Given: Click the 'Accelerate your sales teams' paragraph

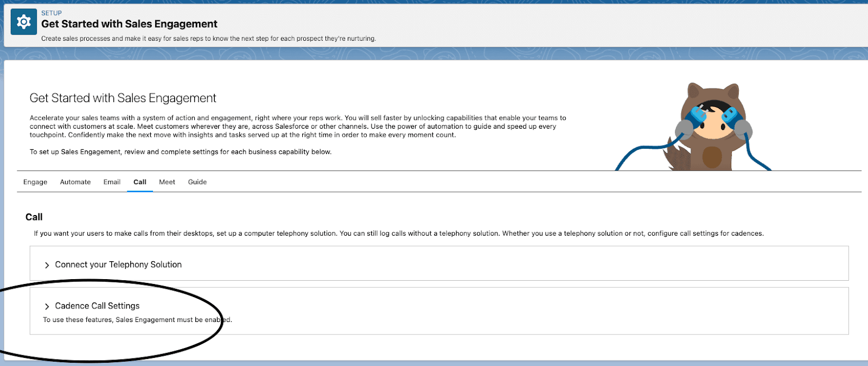Looking at the screenshot, I should pyautogui.click(x=297, y=126).
